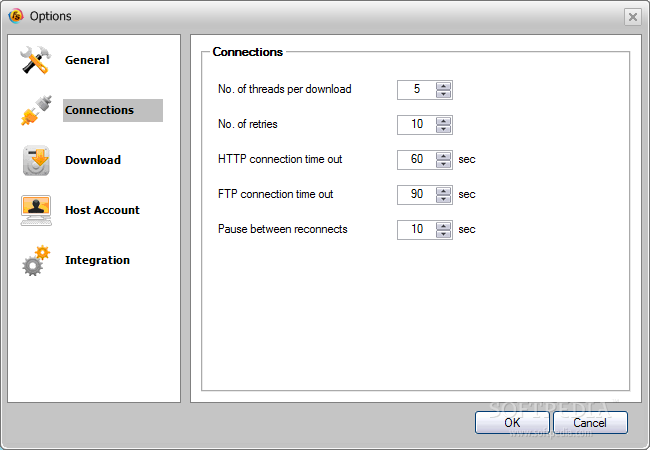This screenshot has width=650, height=450.
Task: Open Host Account settings
Action: [102, 210]
